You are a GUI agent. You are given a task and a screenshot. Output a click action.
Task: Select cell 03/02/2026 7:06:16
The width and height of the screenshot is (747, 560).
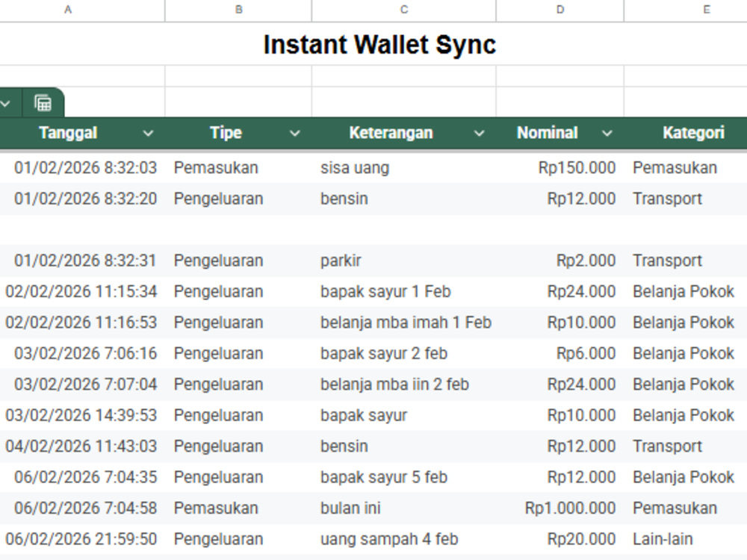(x=82, y=353)
